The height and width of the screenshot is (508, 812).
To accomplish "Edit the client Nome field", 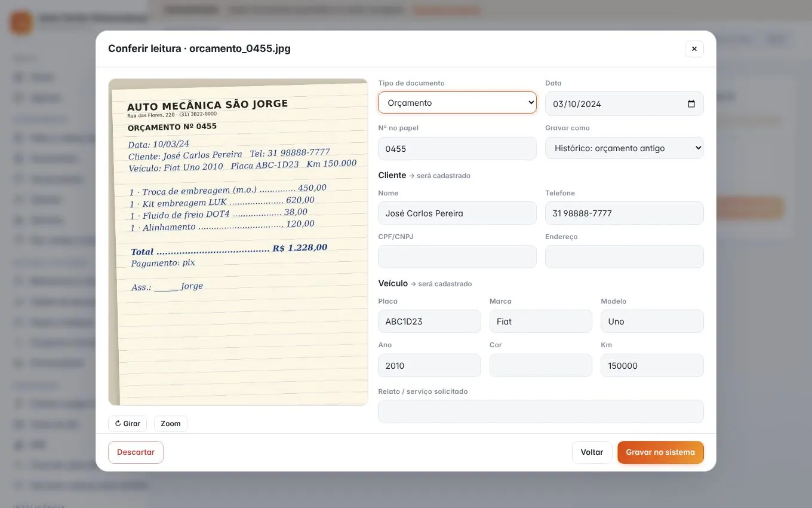I will (457, 213).
